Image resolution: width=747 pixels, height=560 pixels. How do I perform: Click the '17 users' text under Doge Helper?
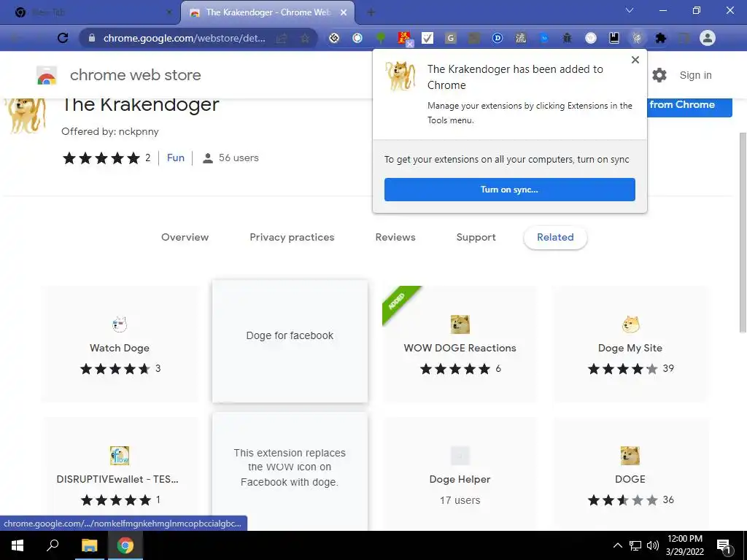click(x=460, y=500)
